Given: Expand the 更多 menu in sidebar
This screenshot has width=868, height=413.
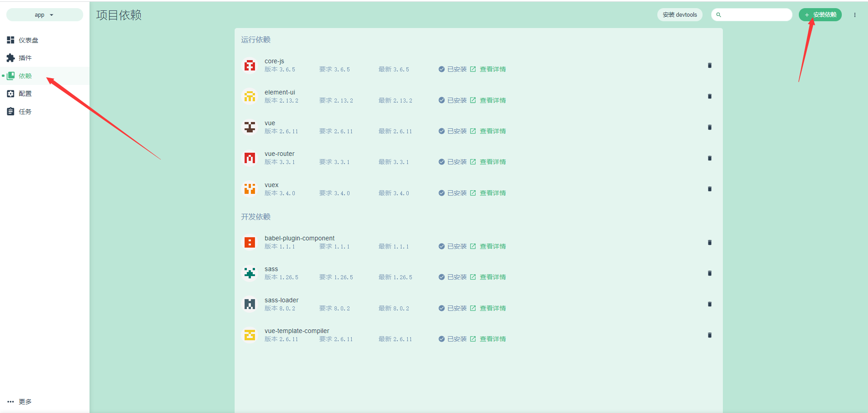Looking at the screenshot, I should pos(20,402).
